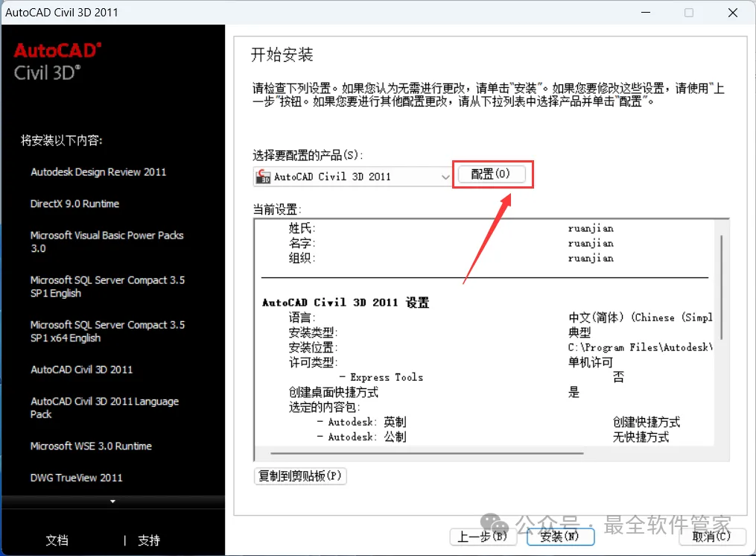Select DWG TrueView 2011 entry
Viewport: 756px width, 556px height.
point(77,478)
